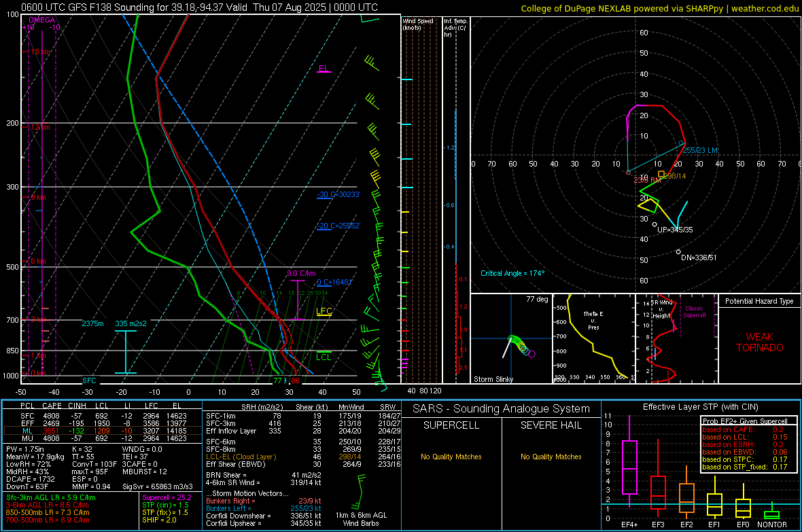Click the College of DuPage NEXLAB credit text
This screenshot has width=802, height=532.
coord(659,8)
